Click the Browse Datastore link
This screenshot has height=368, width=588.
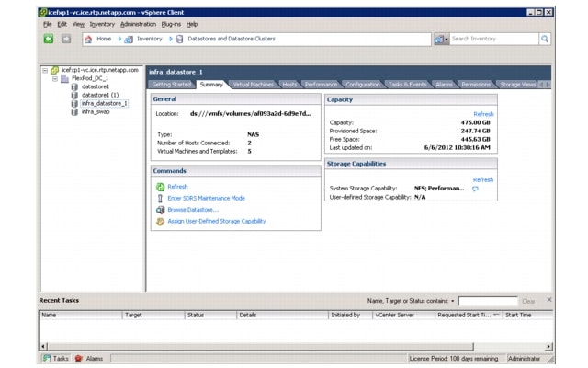pyautogui.click(x=193, y=210)
